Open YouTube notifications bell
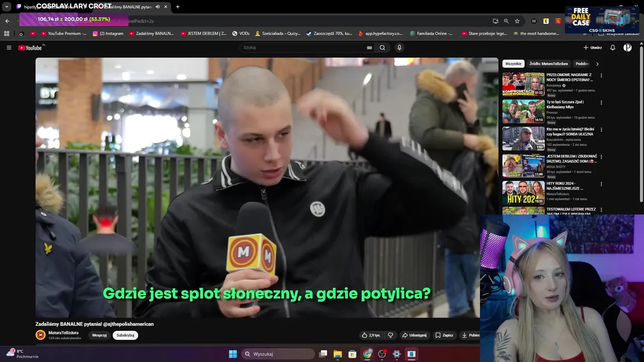The image size is (644, 362). 613,48
